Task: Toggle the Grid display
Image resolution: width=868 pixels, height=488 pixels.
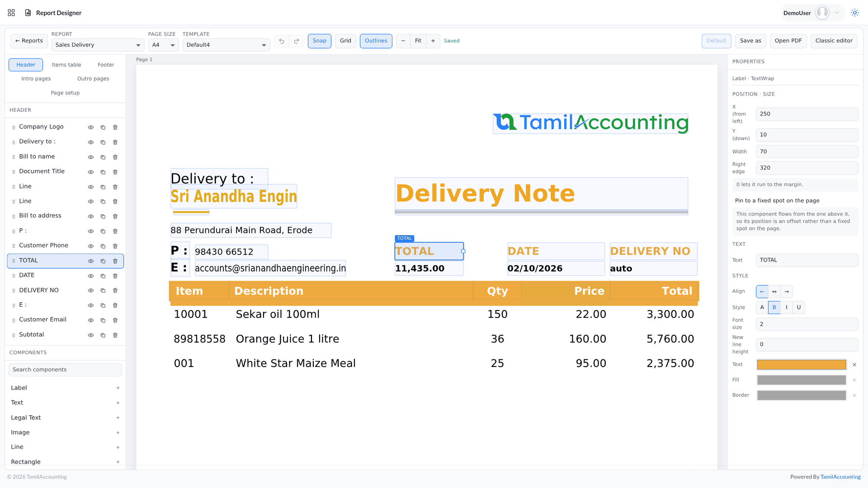Action: tap(346, 41)
